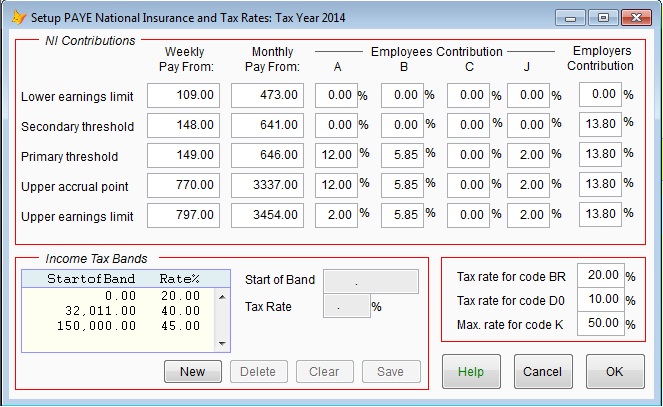Click the Save tax band button
The width and height of the screenshot is (663, 407).
coord(391,371)
